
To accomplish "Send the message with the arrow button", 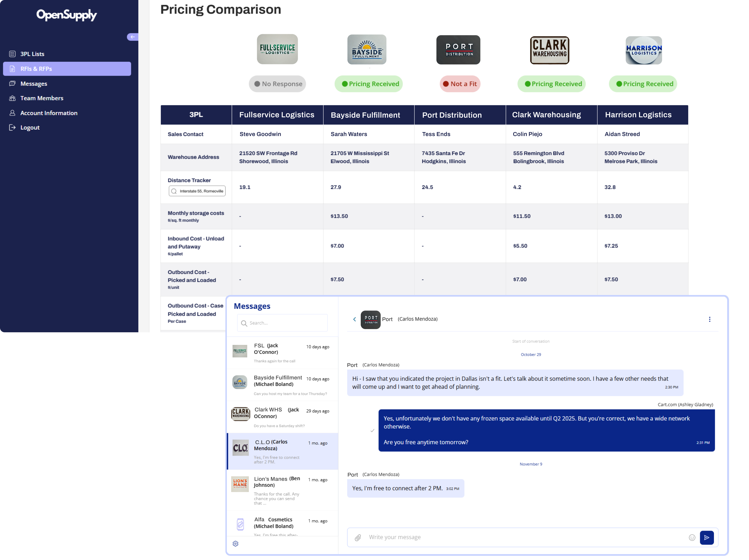I will pos(707,538).
